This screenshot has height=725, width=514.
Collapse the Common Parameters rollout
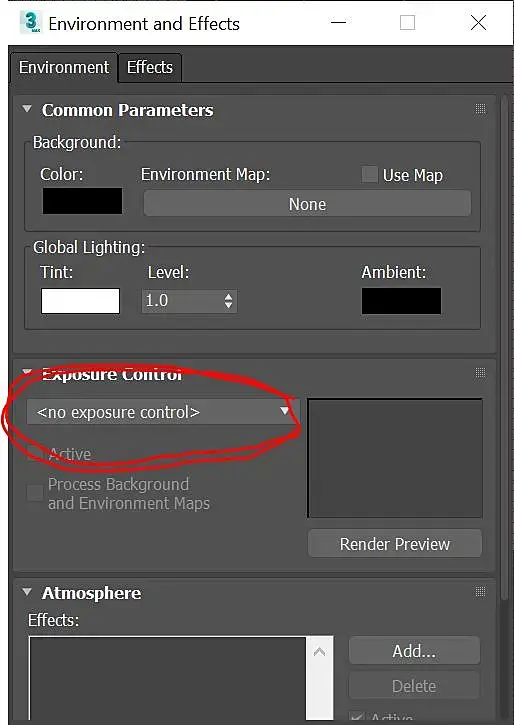click(x=27, y=109)
